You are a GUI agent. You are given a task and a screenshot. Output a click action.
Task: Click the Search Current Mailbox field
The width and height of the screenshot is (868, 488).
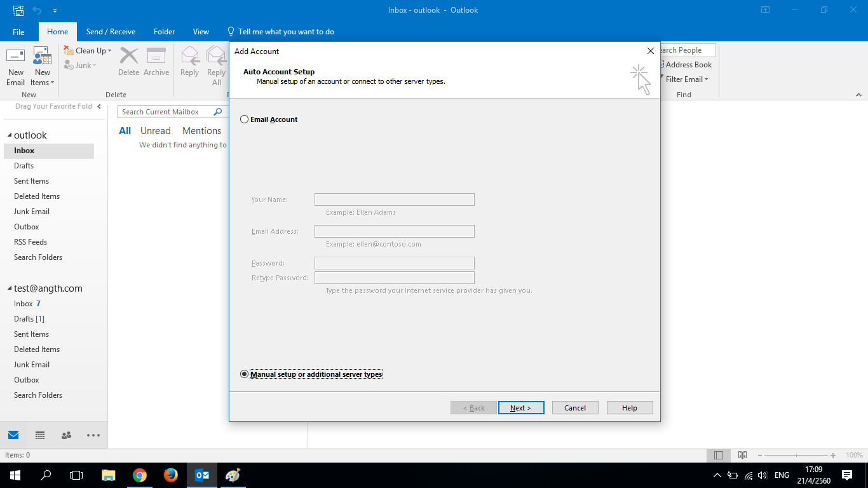[x=165, y=112]
